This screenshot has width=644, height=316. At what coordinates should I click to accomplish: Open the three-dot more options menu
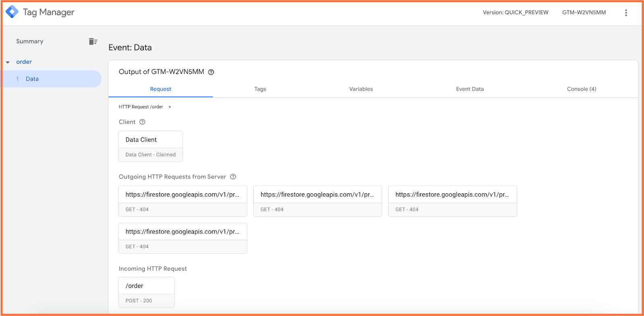pos(626,13)
